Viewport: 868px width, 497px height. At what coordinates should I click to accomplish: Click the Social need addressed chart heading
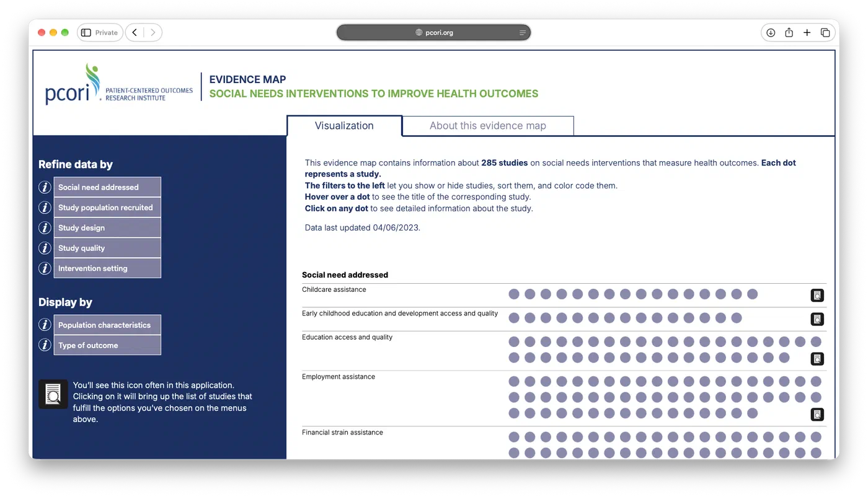[x=345, y=275]
